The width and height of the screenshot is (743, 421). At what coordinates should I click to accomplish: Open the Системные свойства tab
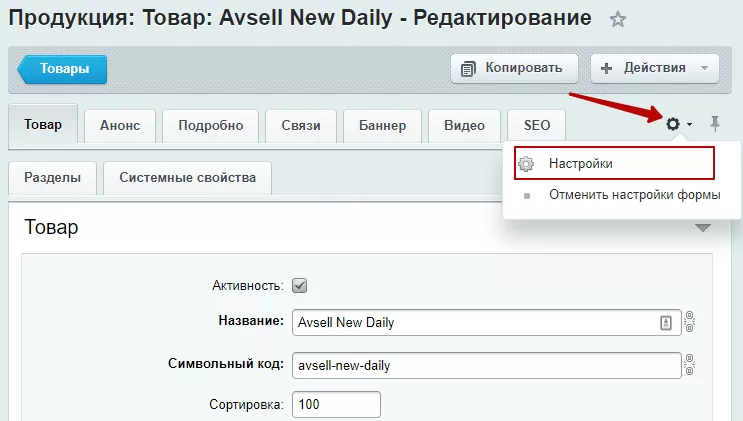[x=187, y=178]
